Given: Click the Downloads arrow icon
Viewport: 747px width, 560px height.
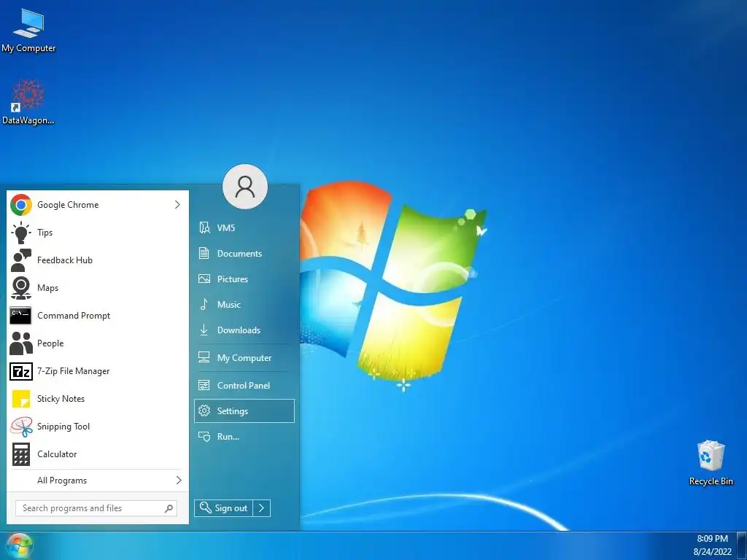Looking at the screenshot, I should 204,330.
